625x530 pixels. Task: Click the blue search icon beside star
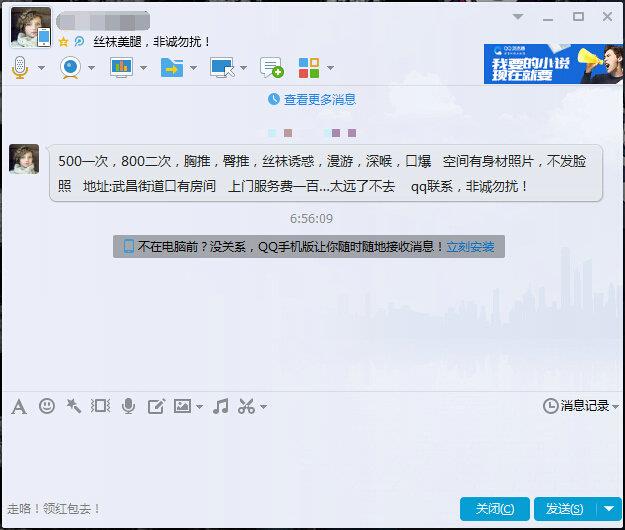[79, 41]
